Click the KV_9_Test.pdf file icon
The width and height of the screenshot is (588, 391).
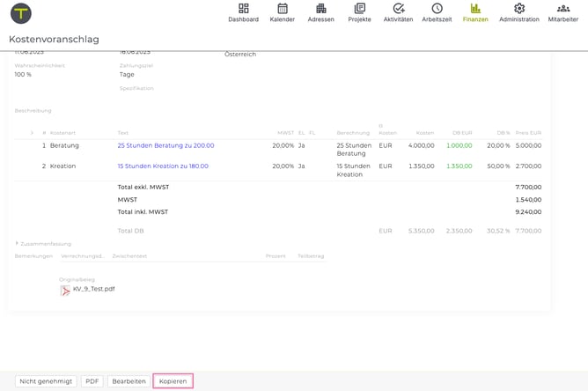(65, 289)
